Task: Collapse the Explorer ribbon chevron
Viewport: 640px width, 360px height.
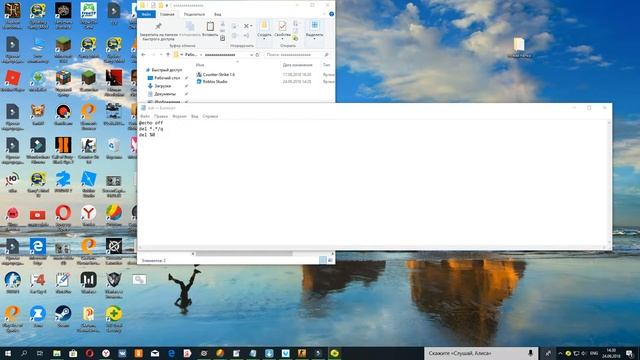Action: pyautogui.click(x=325, y=14)
